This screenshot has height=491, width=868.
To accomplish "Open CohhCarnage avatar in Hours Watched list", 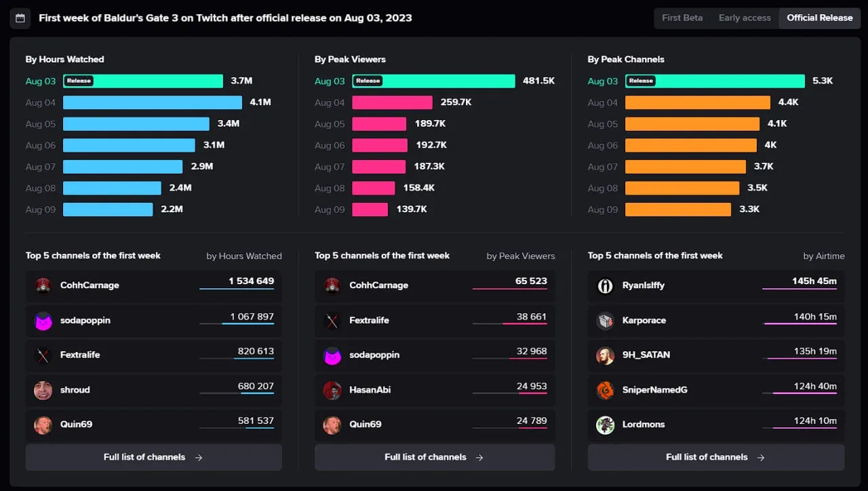I will [43, 286].
